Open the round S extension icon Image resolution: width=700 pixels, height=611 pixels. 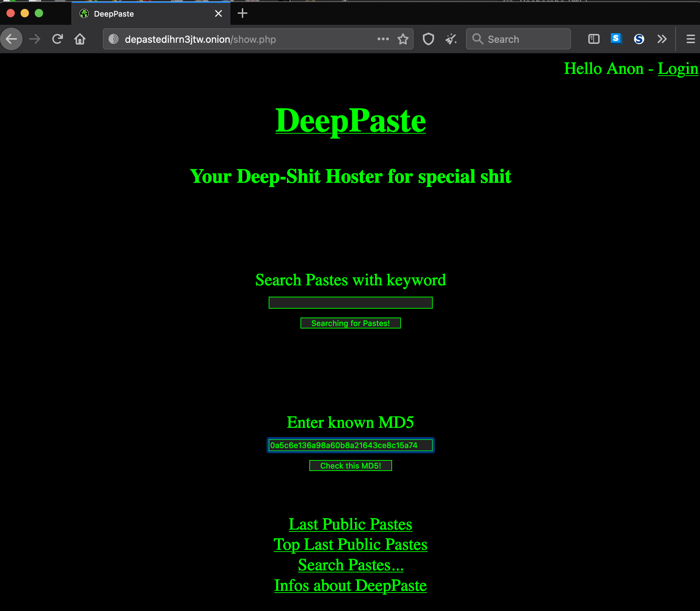pyautogui.click(x=639, y=39)
